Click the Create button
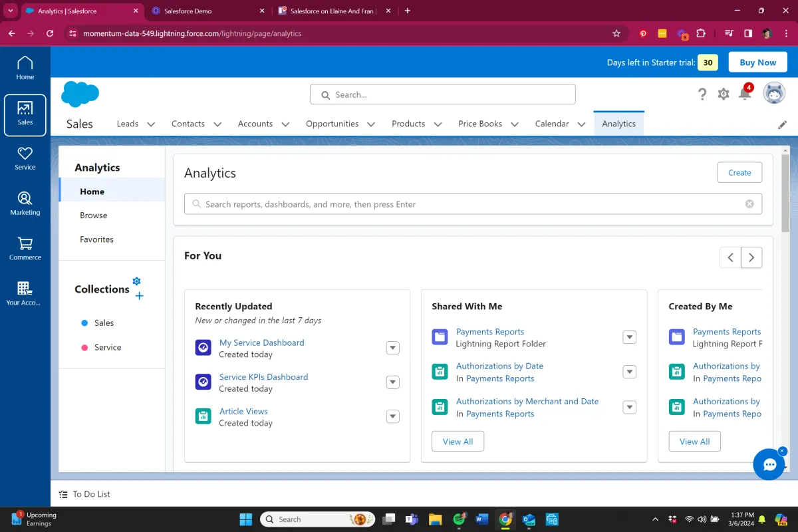 [739, 172]
